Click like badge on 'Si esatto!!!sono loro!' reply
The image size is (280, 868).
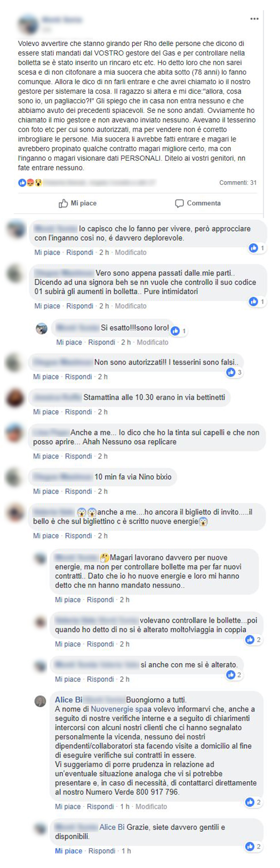click(178, 331)
